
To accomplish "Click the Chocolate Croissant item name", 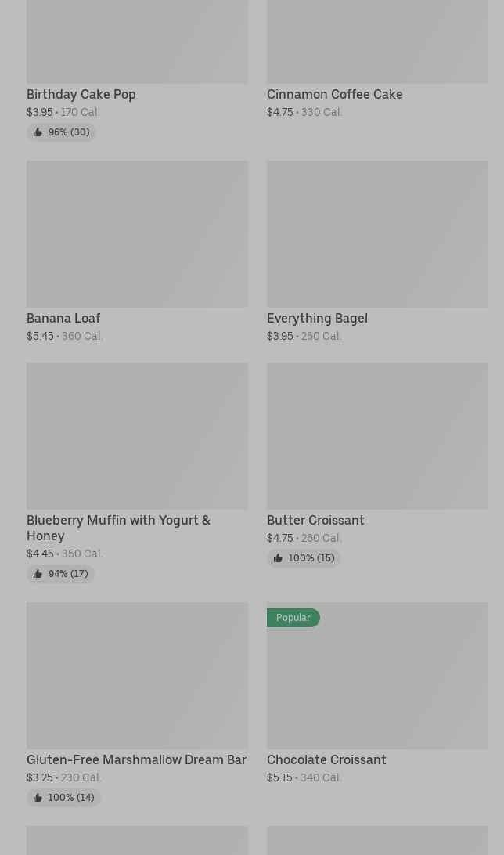I will [x=326, y=759].
